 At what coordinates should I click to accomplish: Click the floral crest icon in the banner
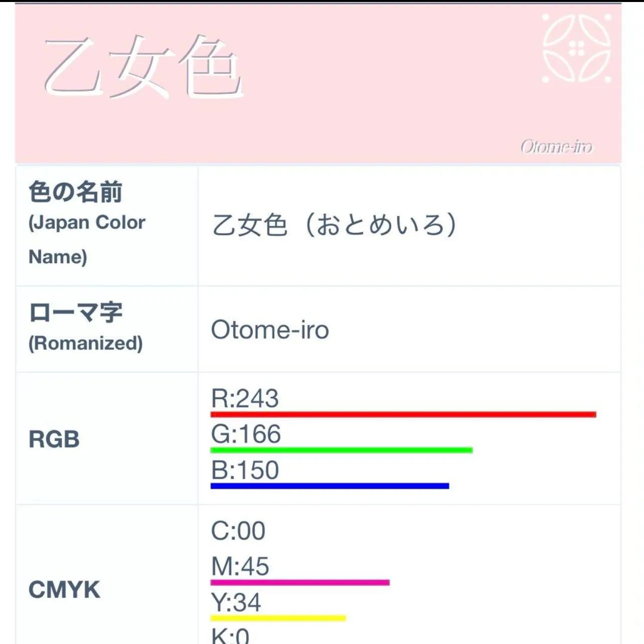coord(577,48)
